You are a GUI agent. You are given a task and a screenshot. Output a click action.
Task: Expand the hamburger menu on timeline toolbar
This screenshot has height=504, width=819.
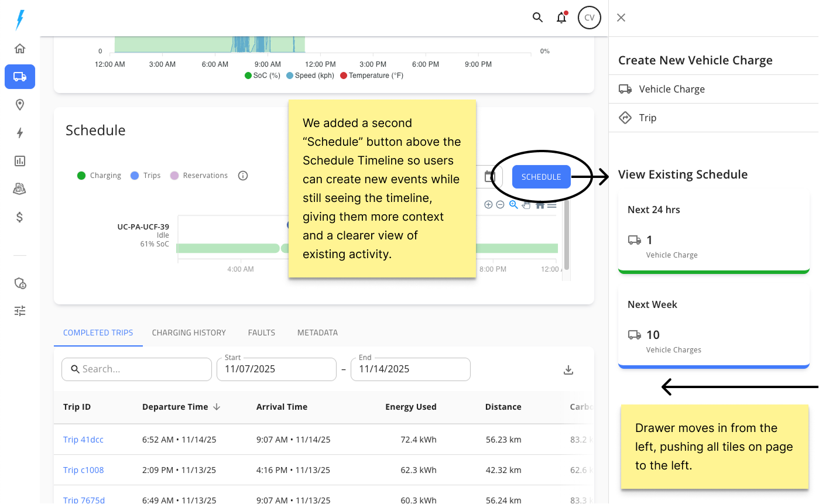coord(552,205)
